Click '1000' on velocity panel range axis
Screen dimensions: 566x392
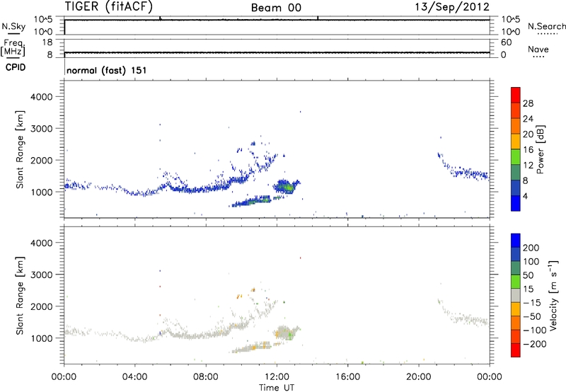tap(42, 338)
